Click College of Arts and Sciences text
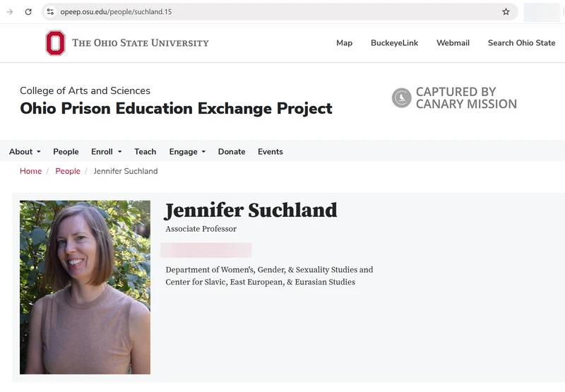The image size is (565, 392). tap(85, 90)
